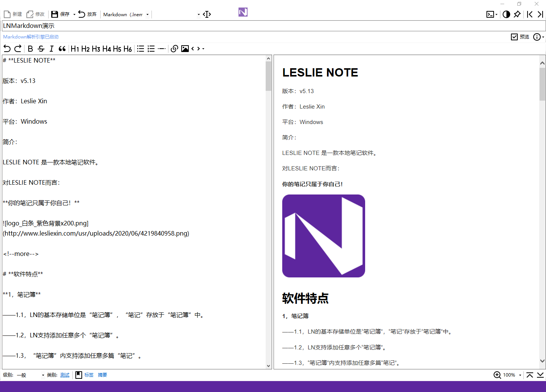This screenshot has width=546, height=392.
Task: Go to last note arrow icon
Action: click(540, 14)
